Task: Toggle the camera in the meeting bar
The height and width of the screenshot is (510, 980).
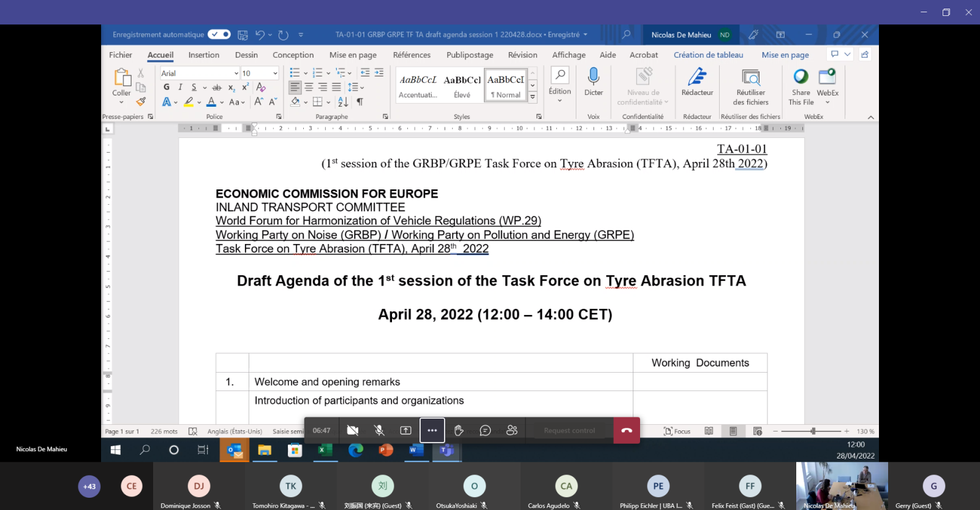Action: [353, 430]
